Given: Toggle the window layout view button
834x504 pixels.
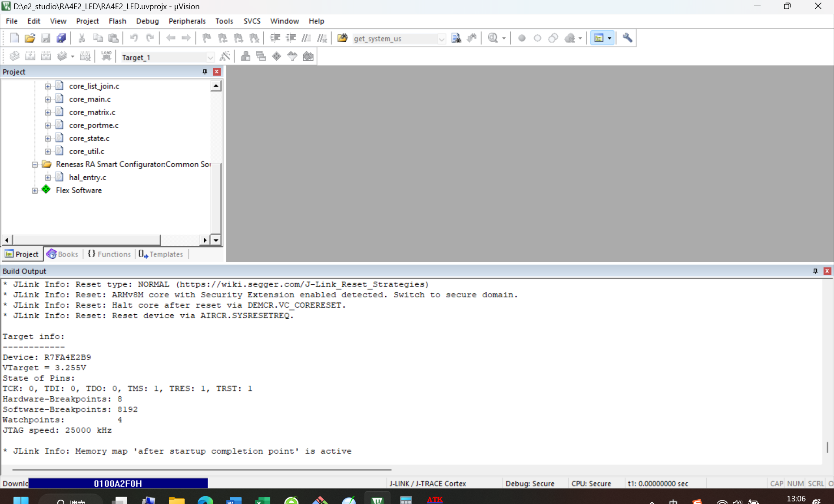Looking at the screenshot, I should click(599, 38).
